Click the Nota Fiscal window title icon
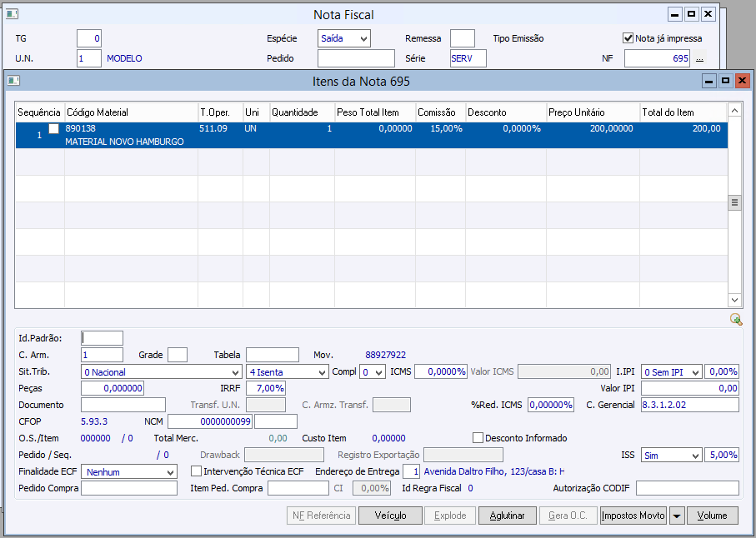This screenshot has width=756, height=538. (x=13, y=14)
